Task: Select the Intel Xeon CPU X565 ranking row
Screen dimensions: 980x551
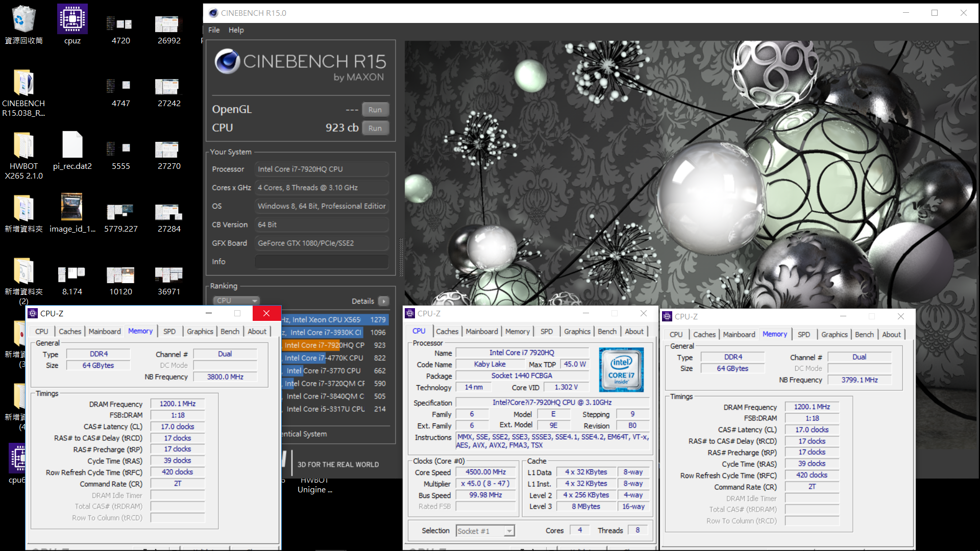Action: (335, 319)
